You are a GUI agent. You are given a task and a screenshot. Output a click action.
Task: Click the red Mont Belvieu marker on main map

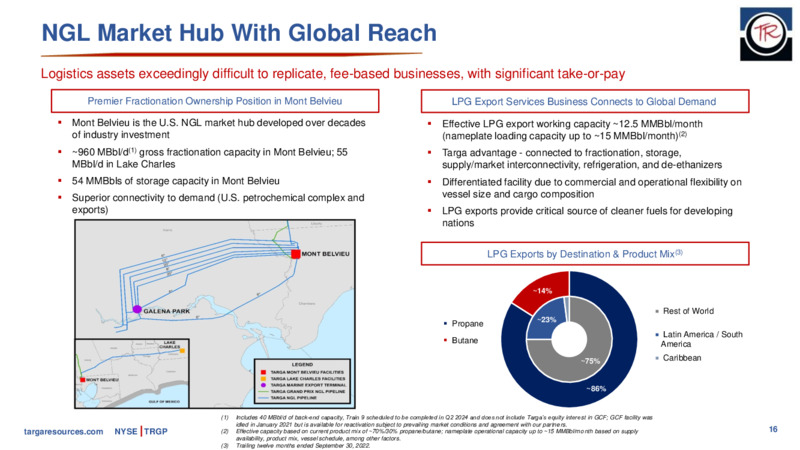295,254
